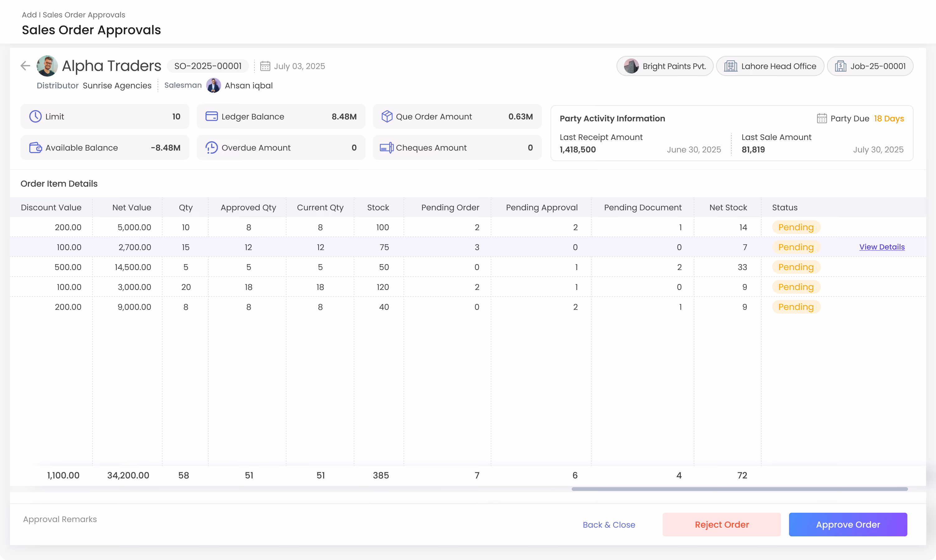Click the Bright Paints Pvt. company logo
Viewport: 936px width, 560px height.
(631, 66)
